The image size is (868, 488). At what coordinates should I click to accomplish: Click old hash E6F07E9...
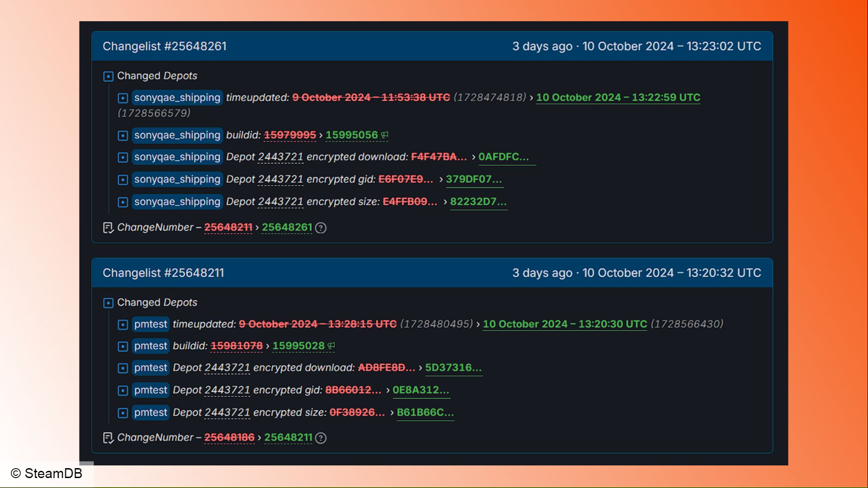point(406,179)
